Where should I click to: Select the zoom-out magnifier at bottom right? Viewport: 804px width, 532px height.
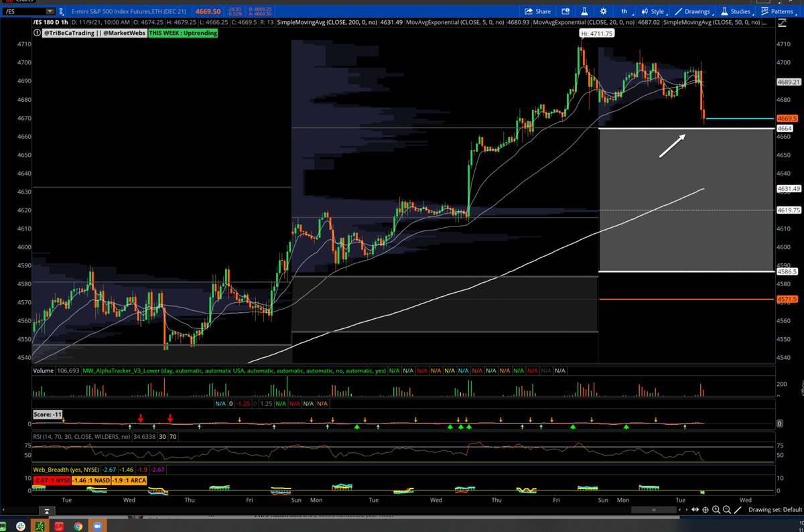click(x=728, y=510)
